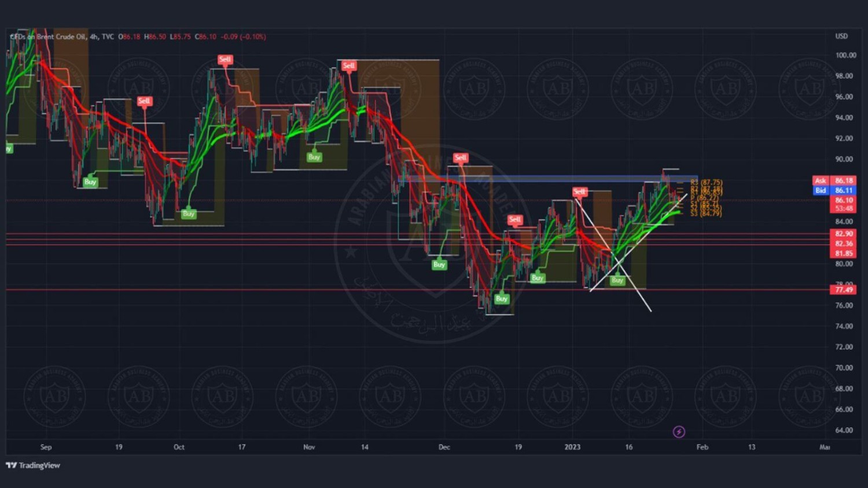Screen dimensions: 868x488
Task: Click the high value H86.50
Action: point(155,36)
